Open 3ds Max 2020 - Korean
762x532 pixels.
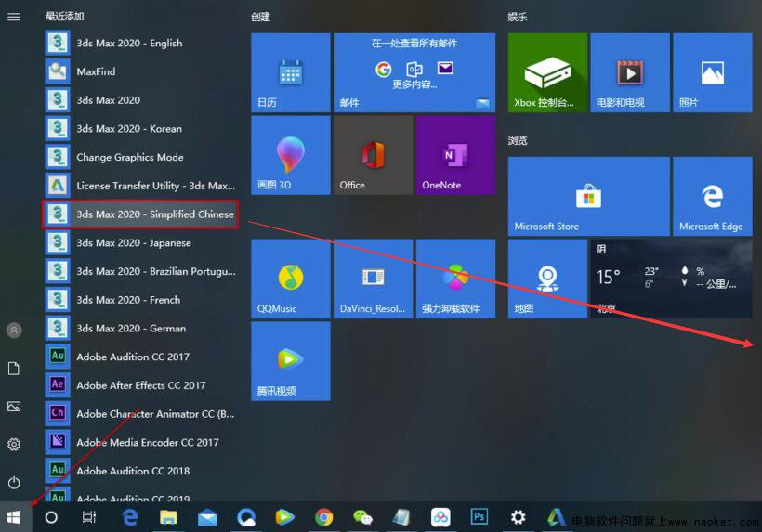coord(140,129)
